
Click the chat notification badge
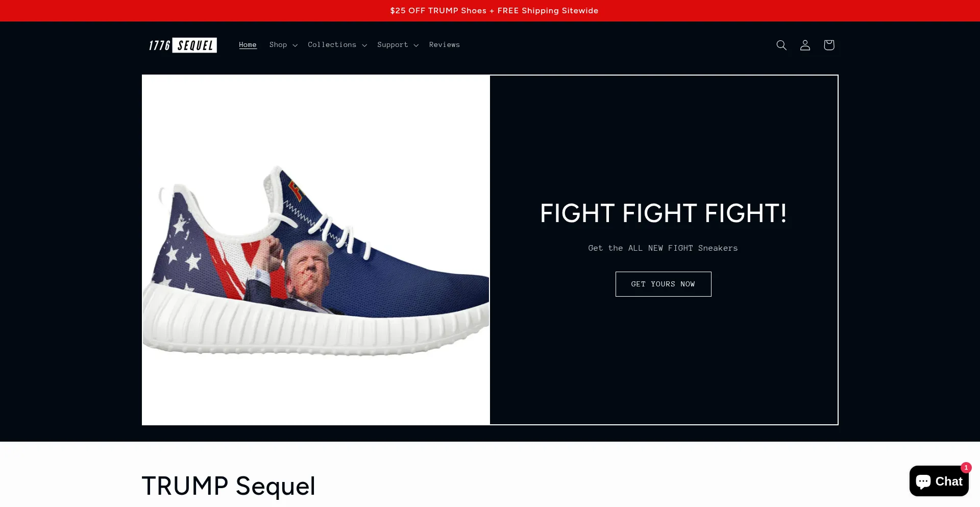tap(966, 467)
